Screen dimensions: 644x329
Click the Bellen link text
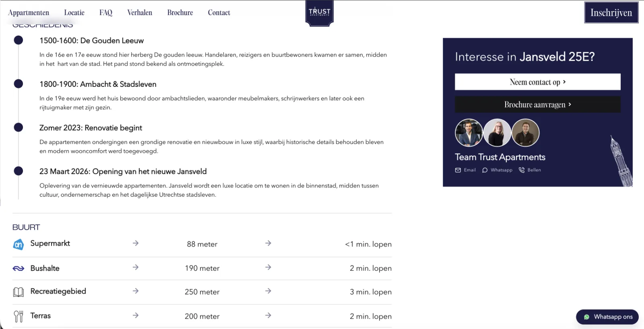(534, 170)
